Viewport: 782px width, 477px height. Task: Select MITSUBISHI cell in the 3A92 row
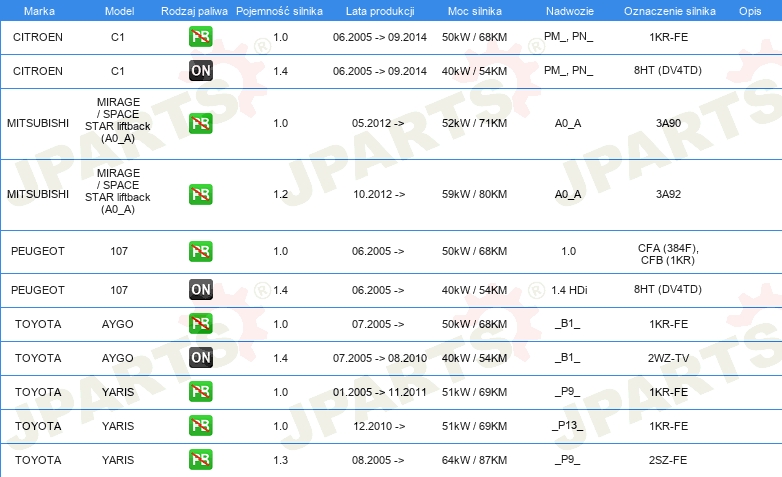[x=38, y=194]
